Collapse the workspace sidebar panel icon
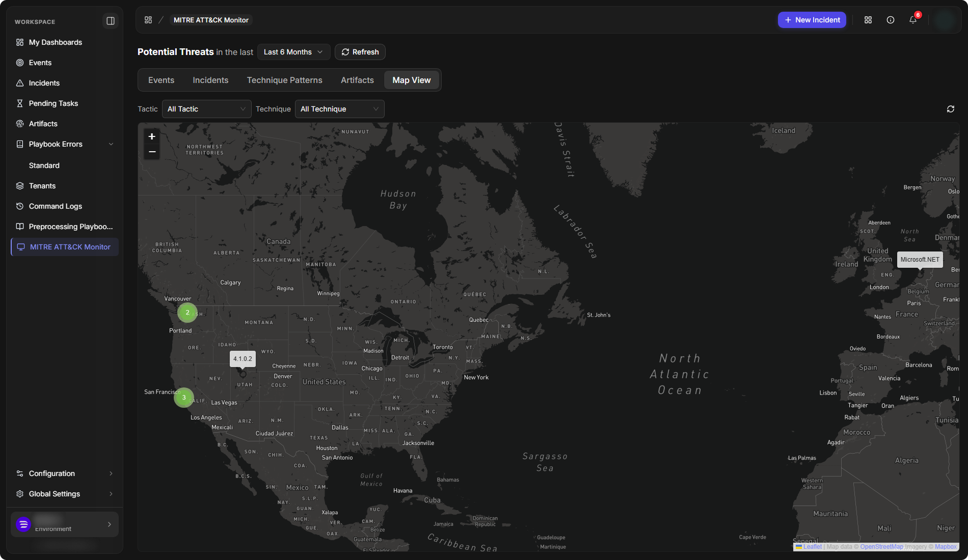This screenshot has height=560, width=968. click(110, 21)
